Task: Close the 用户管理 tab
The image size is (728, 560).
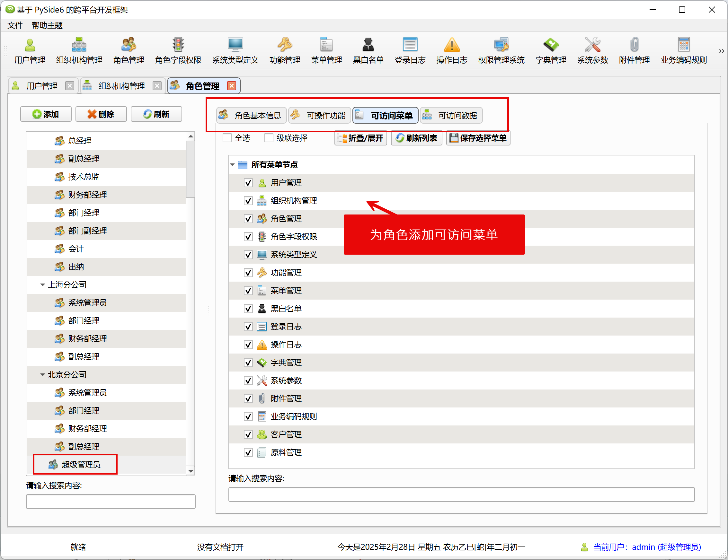Action: click(69, 86)
